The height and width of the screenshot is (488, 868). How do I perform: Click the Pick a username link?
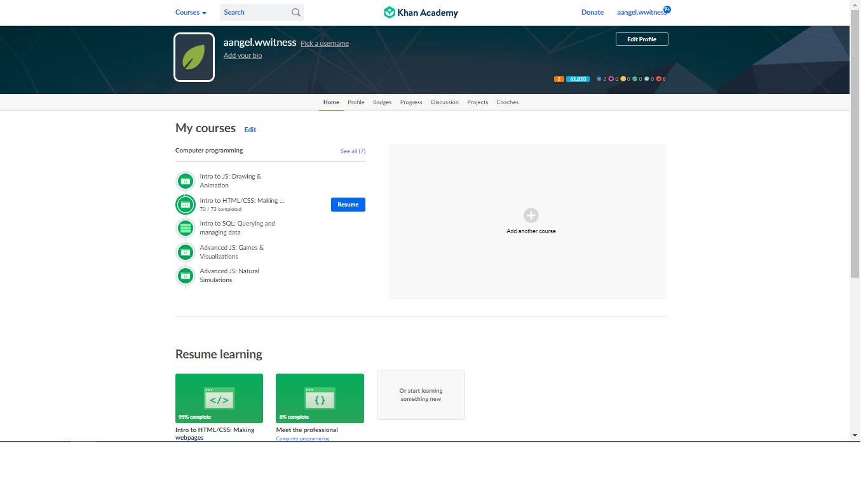325,43
